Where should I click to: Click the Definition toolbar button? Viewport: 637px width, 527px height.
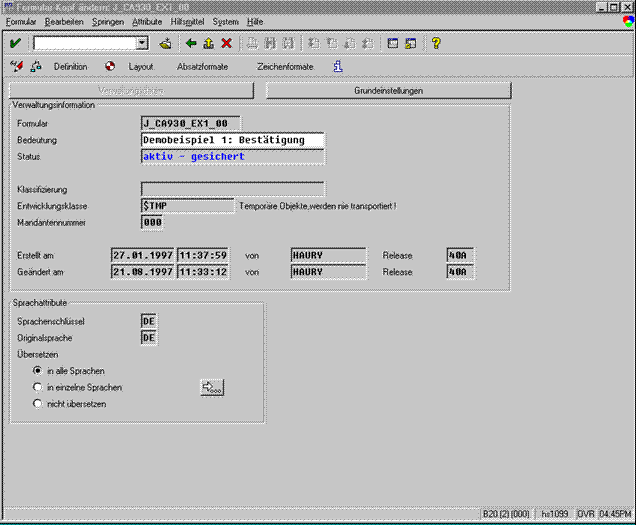point(70,66)
